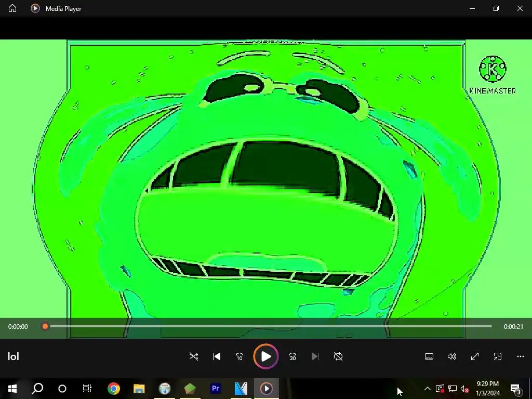Rewind 10 seconds
This screenshot has height=399, width=532.
tap(239, 356)
